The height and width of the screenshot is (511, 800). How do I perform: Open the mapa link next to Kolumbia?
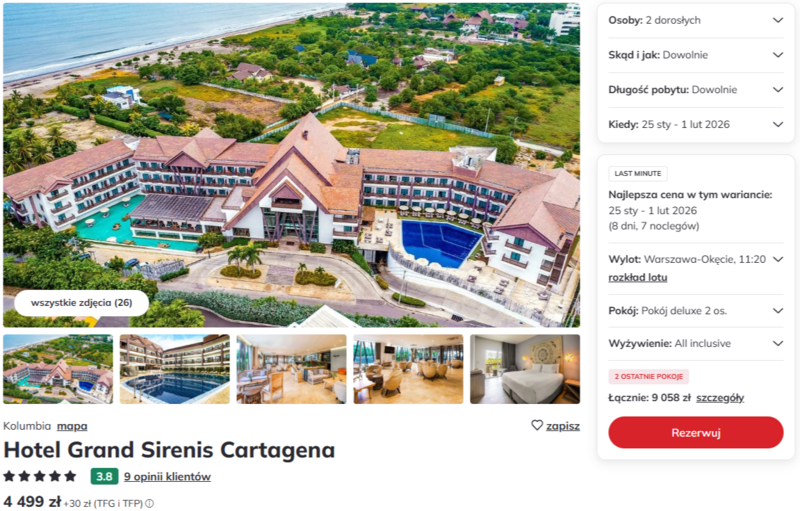72,426
